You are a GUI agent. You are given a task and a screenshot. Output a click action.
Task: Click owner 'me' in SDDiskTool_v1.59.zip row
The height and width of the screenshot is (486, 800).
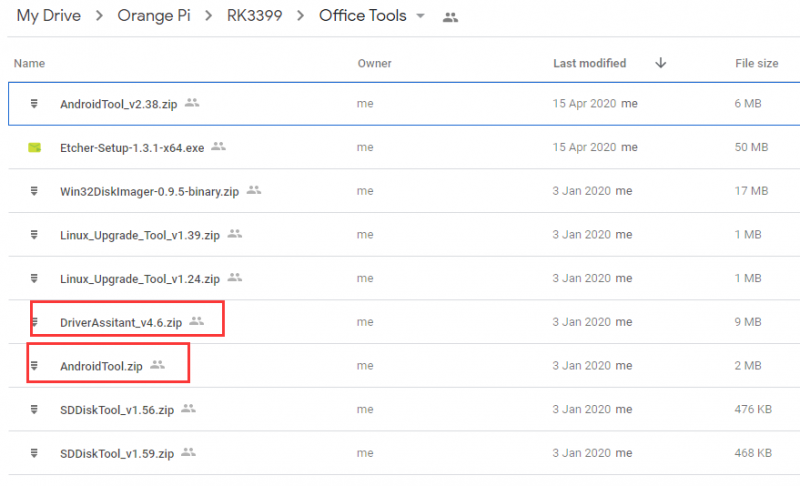point(365,453)
